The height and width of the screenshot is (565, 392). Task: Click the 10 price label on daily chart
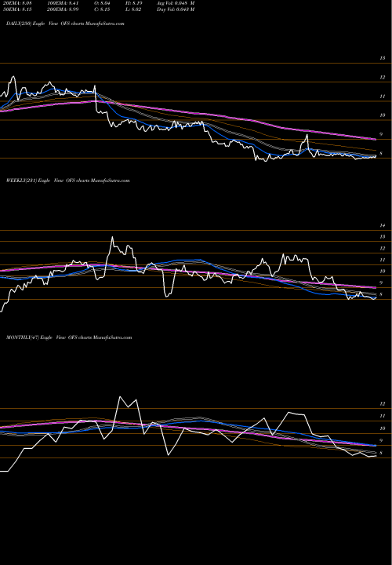click(x=383, y=115)
